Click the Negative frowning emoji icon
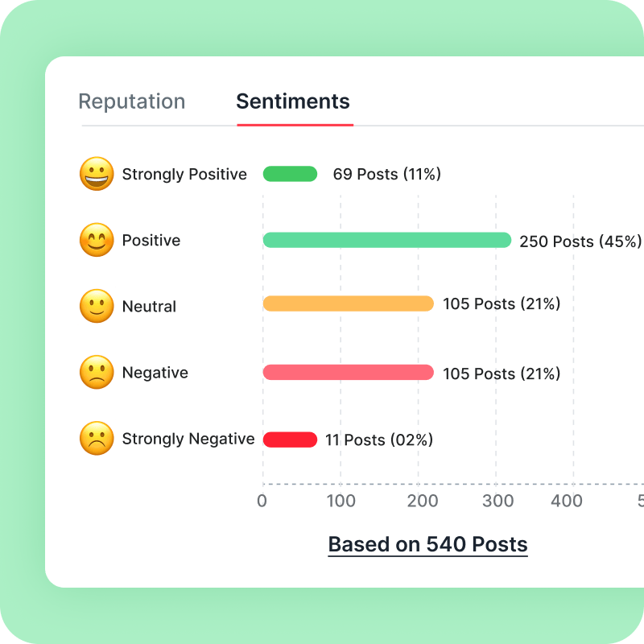 (97, 372)
